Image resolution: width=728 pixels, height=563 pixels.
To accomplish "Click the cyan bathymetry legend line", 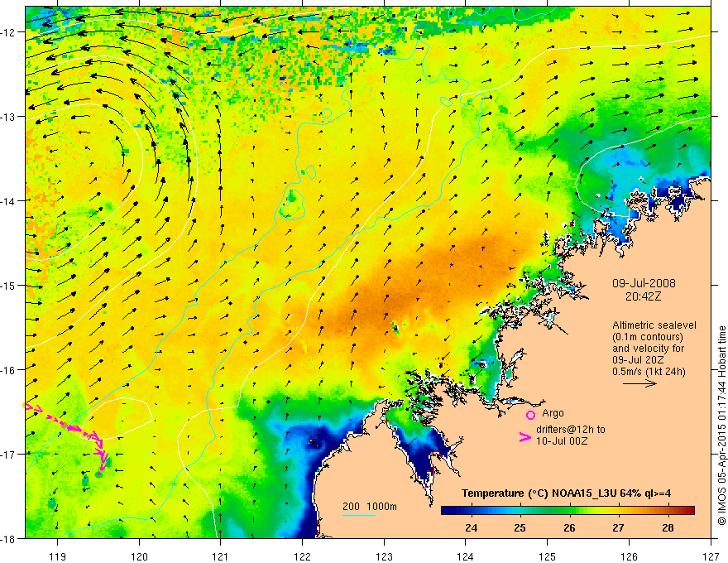I will (359, 515).
